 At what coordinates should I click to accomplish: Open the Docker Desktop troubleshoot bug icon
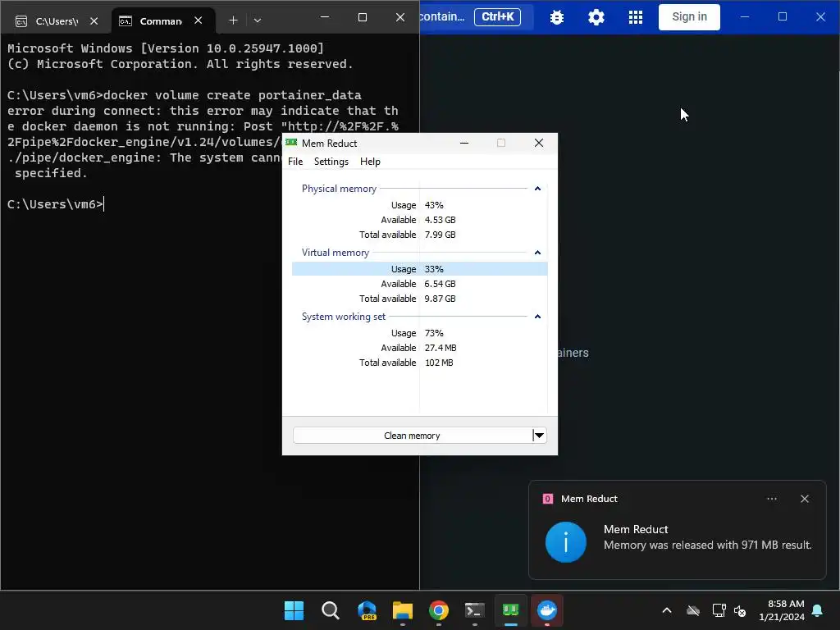pos(557,17)
